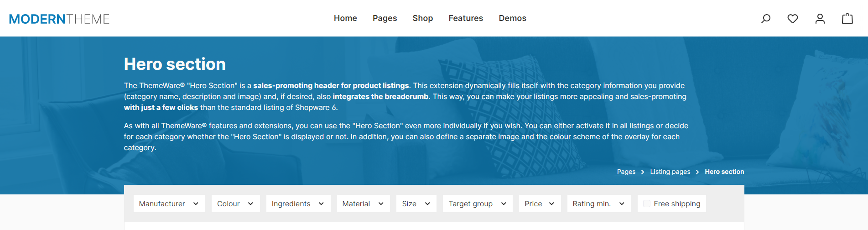The width and height of the screenshot is (868, 230).
Task: Open the Rating min. filter dropdown
Action: [599, 204]
